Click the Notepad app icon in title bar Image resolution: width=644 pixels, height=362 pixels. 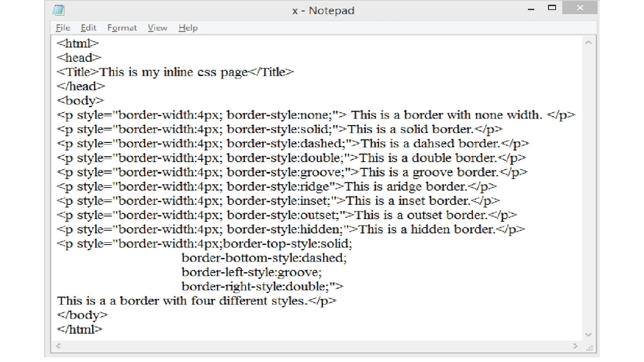click(x=58, y=10)
